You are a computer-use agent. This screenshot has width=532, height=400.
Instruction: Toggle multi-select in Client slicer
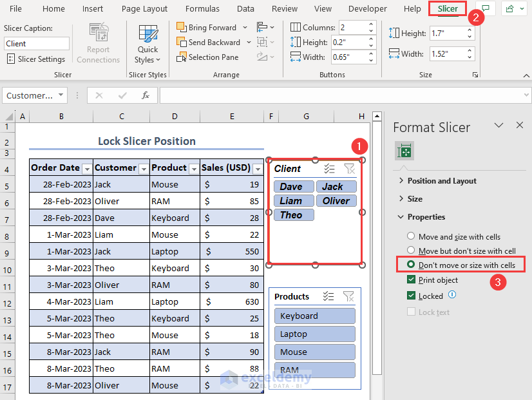point(330,169)
